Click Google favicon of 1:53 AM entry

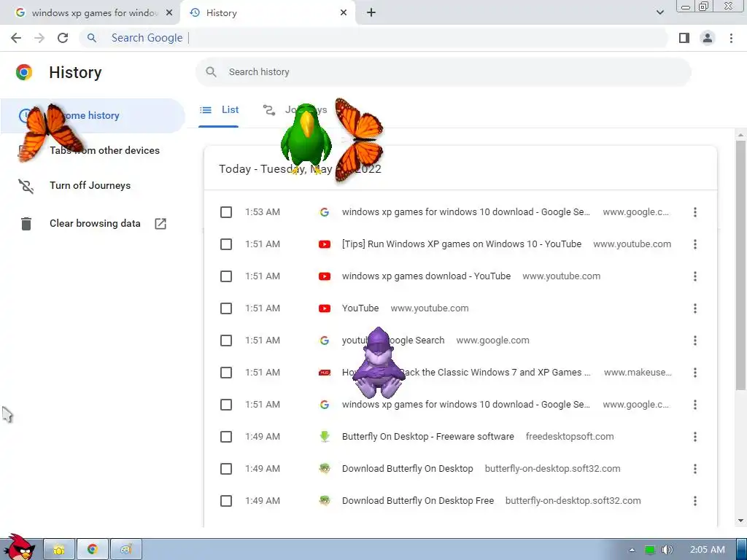pos(325,212)
